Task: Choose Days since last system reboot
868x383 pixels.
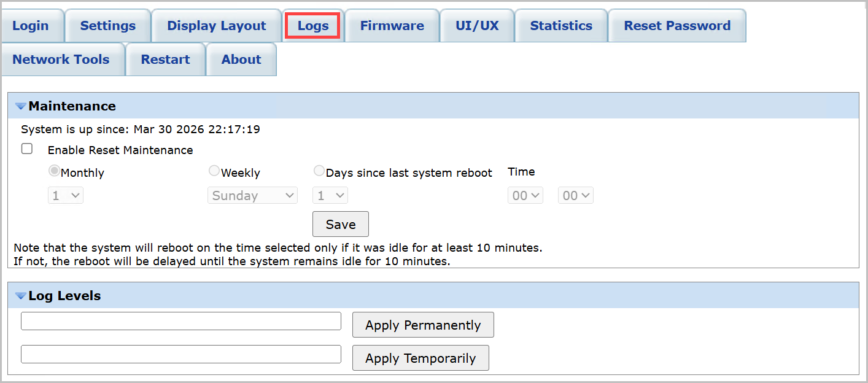Action: pyautogui.click(x=319, y=171)
